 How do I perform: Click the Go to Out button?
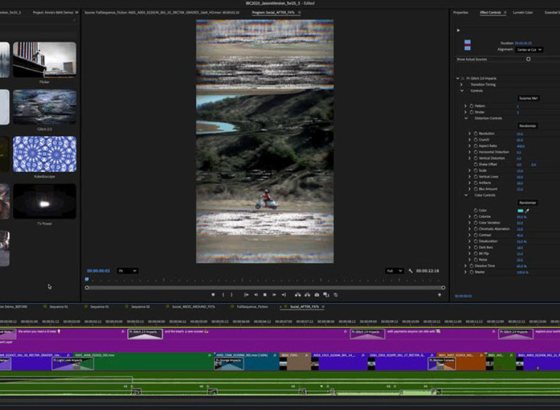pos(284,295)
